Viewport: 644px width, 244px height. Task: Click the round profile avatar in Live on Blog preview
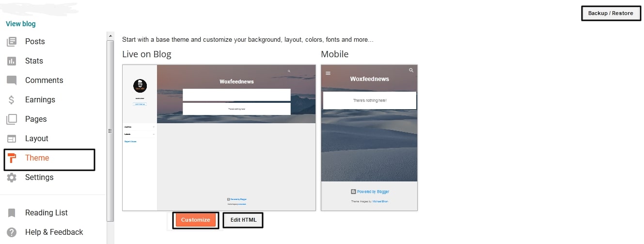[140, 86]
